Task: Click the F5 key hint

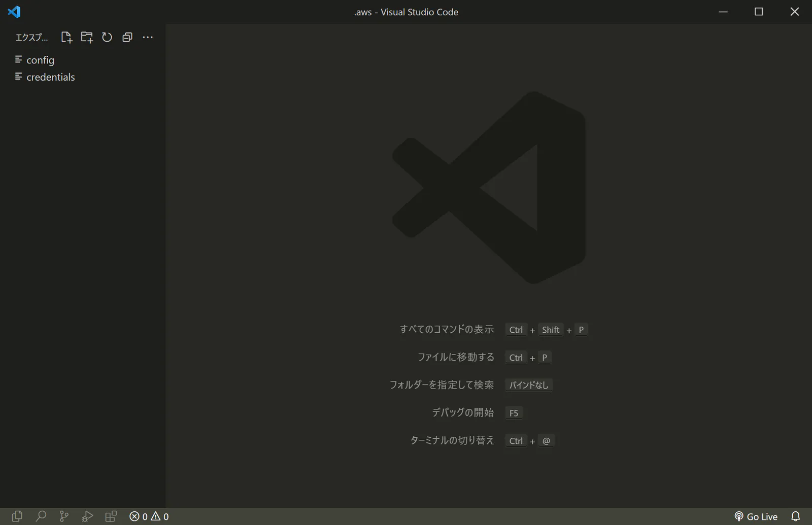Action: coord(514,413)
